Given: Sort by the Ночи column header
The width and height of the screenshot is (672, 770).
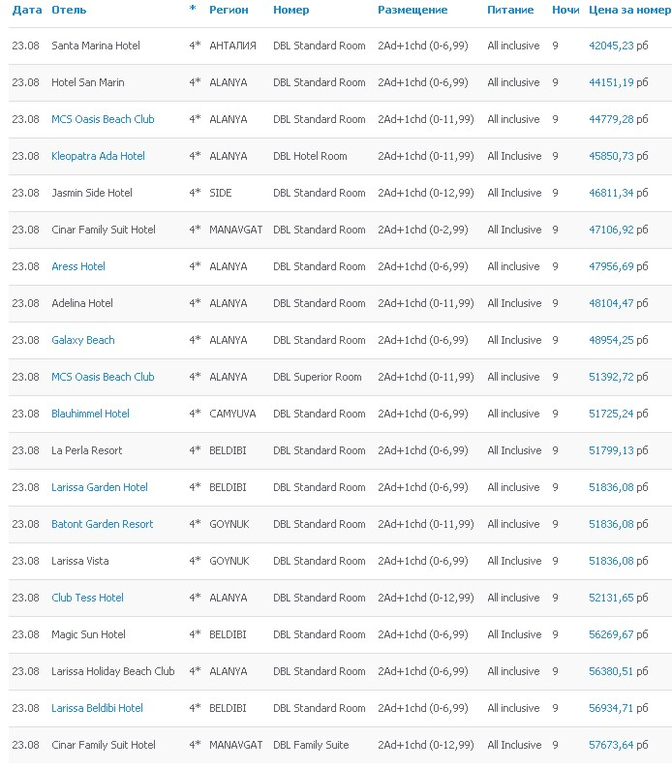Looking at the screenshot, I should 565,10.
